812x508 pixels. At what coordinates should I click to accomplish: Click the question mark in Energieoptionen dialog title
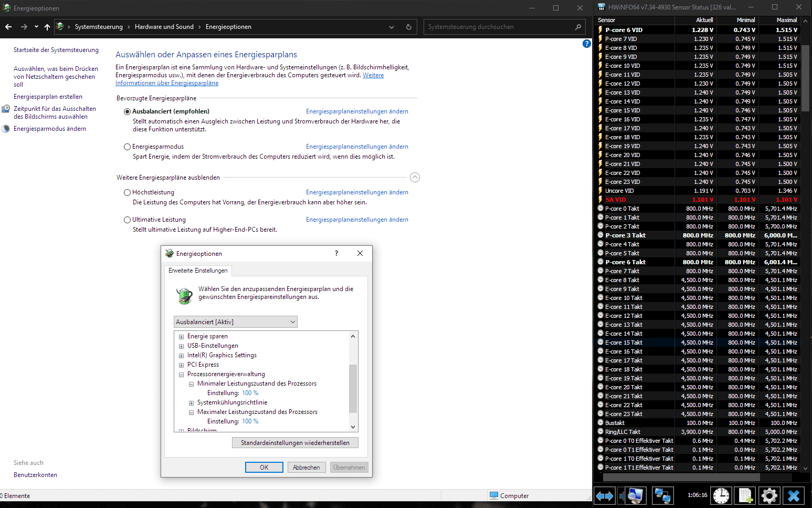pyautogui.click(x=336, y=253)
